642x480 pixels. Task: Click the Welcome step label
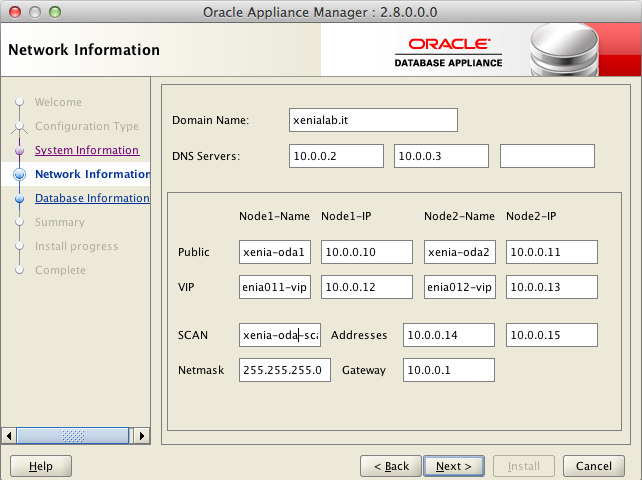coord(58,102)
